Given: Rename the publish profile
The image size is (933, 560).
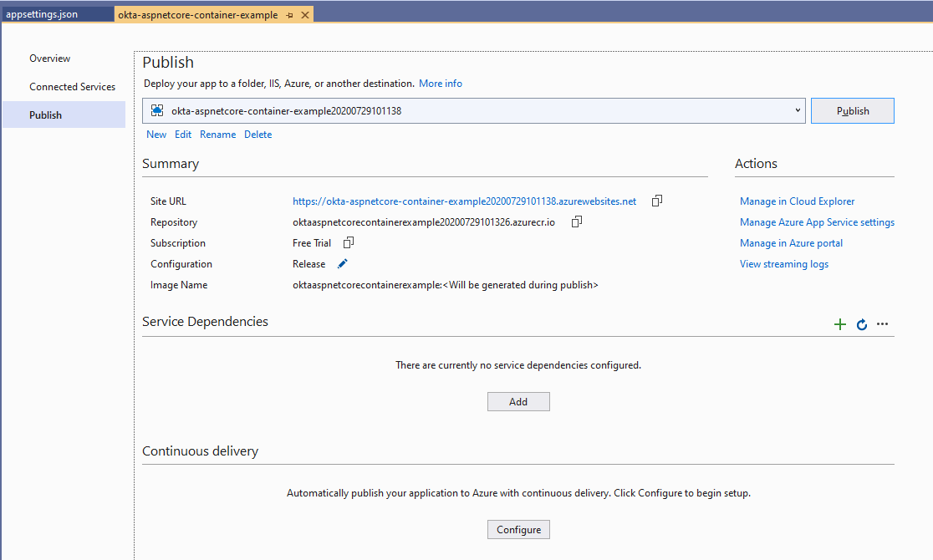Looking at the screenshot, I should coord(217,135).
